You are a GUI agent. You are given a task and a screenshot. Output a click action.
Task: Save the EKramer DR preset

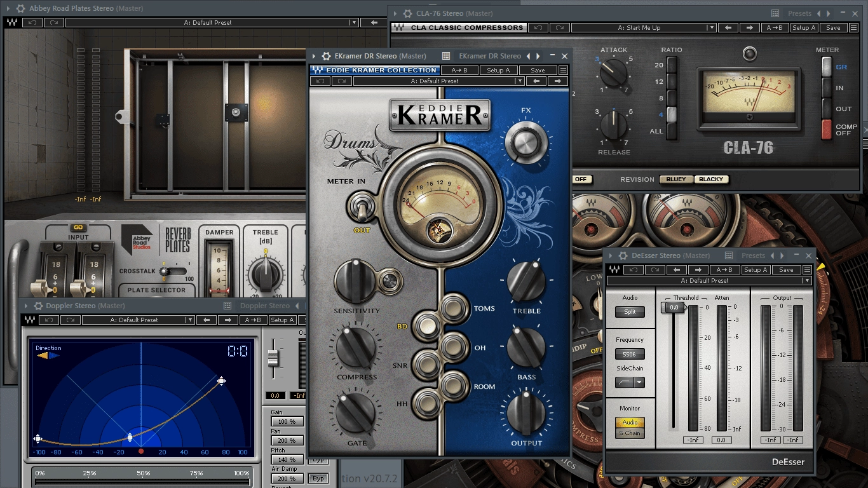point(538,70)
